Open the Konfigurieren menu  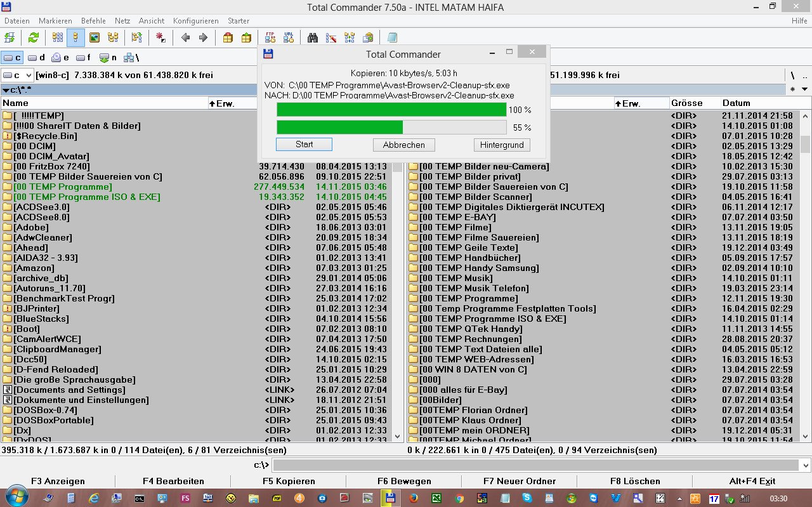[x=196, y=21]
